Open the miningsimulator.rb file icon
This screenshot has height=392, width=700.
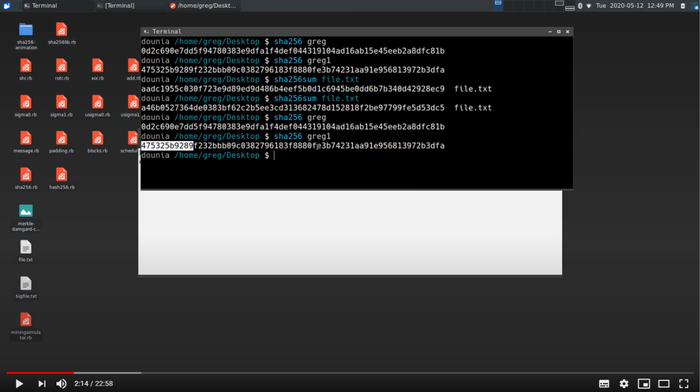click(x=26, y=320)
